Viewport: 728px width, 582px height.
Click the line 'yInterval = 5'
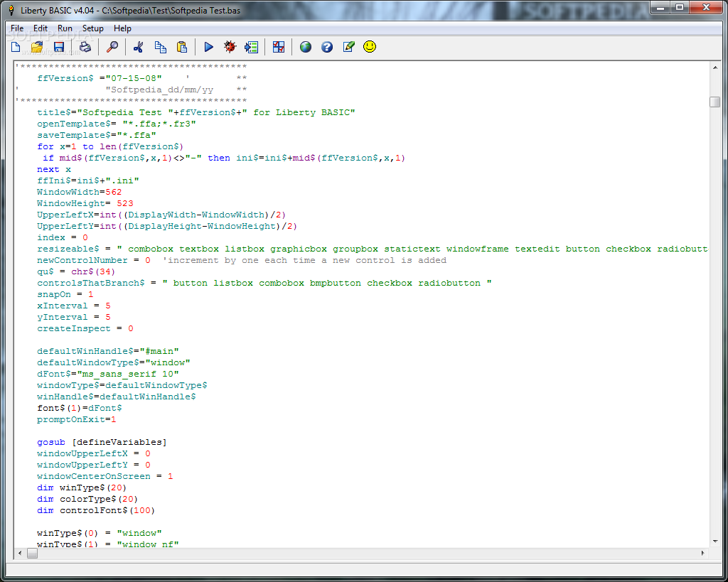coord(74,317)
